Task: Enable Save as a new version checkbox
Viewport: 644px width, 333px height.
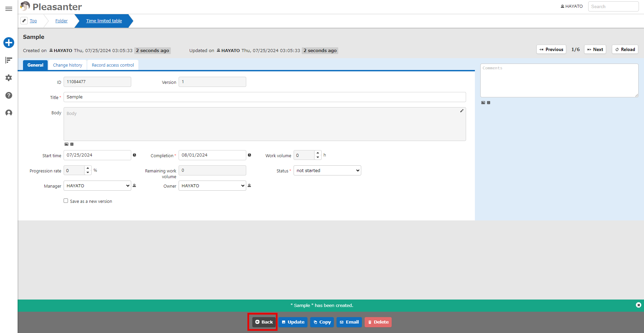Action: coord(66,201)
